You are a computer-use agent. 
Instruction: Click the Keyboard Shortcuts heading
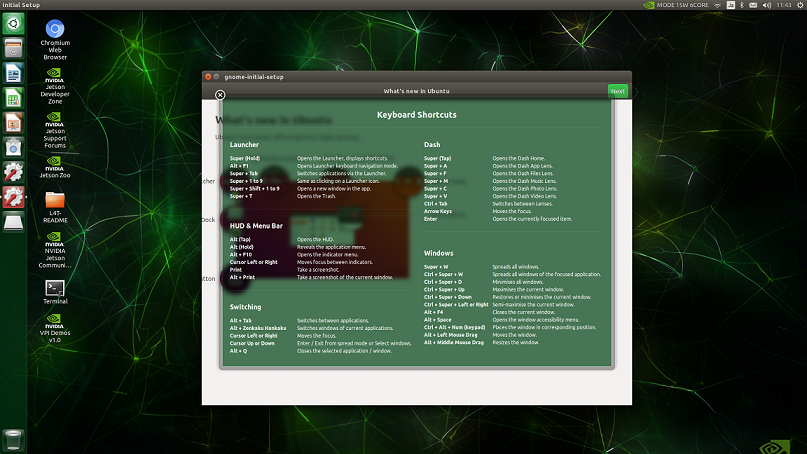[x=416, y=115]
